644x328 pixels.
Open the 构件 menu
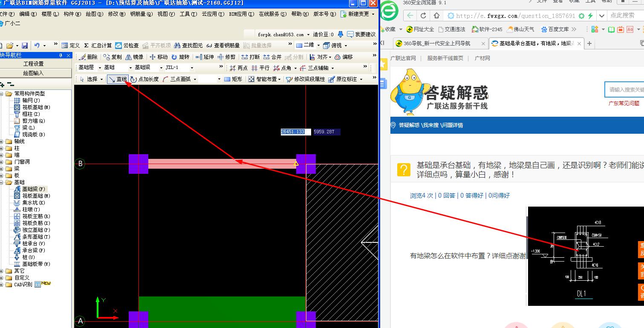pyautogui.click(x=72, y=14)
